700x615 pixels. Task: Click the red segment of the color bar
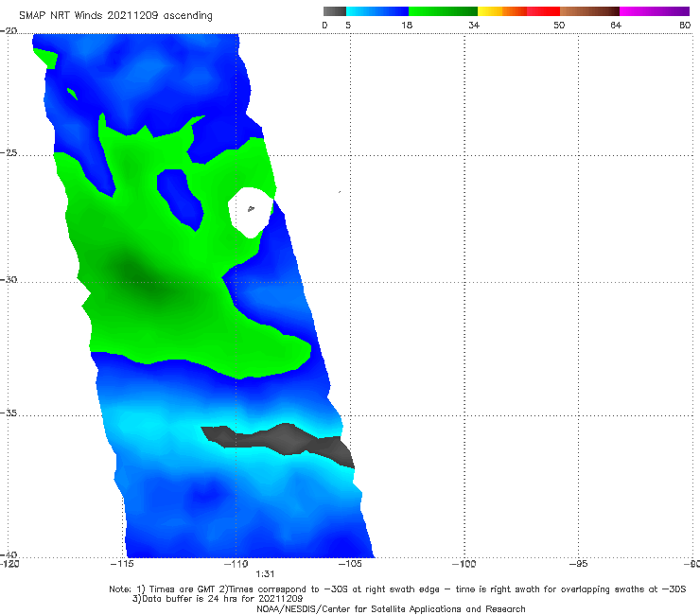[x=543, y=11]
